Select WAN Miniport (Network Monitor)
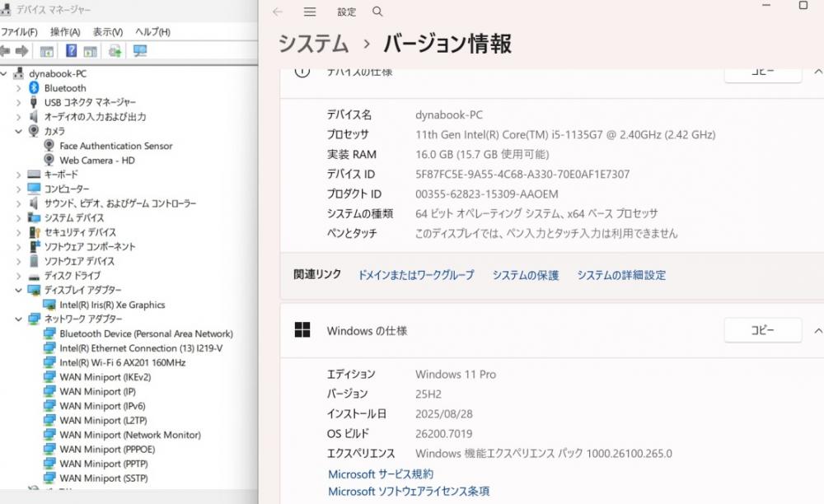This screenshot has width=824, height=504. 130,435
